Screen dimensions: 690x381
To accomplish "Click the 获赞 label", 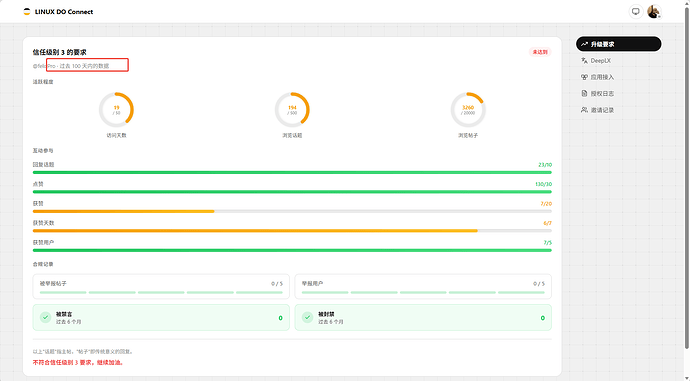I will pyautogui.click(x=38, y=204).
